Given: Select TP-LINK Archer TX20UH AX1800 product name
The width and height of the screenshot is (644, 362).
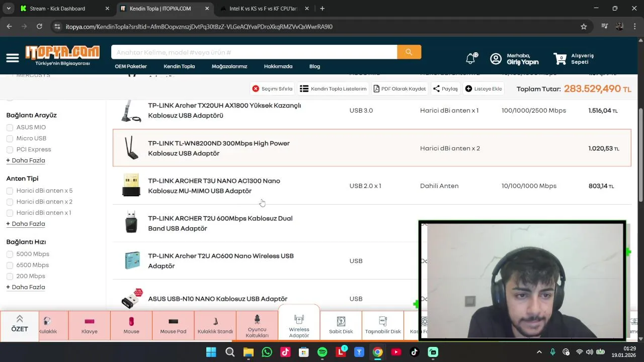Looking at the screenshot, I should 224,111.
